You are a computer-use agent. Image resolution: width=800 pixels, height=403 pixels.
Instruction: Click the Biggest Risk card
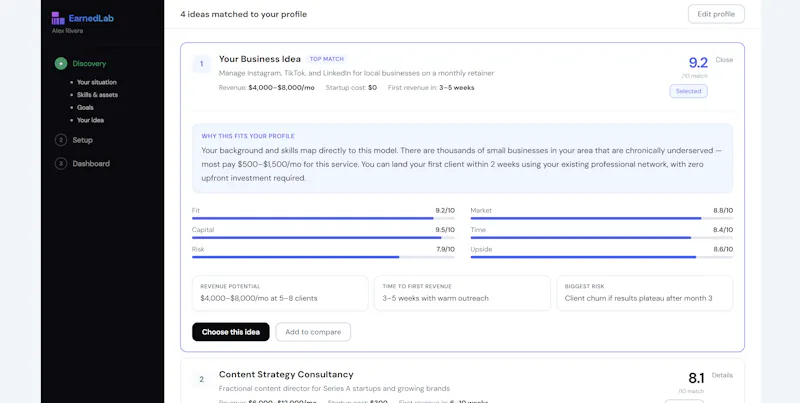click(x=644, y=293)
